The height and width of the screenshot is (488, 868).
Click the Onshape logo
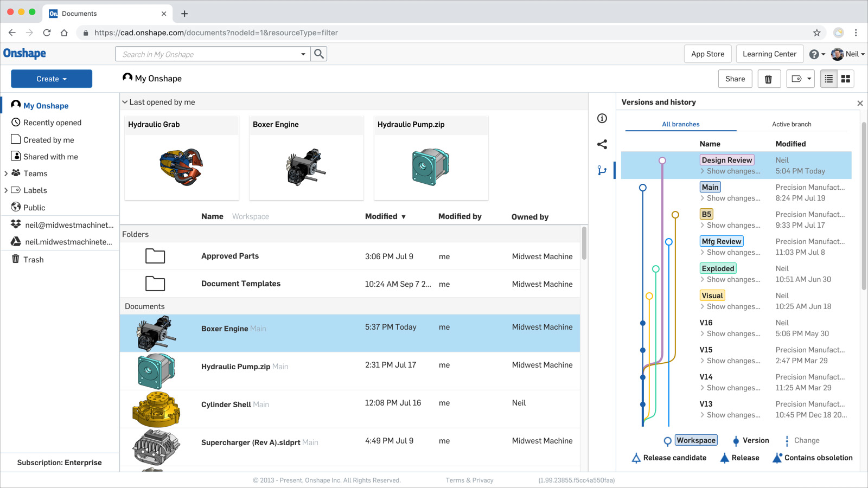[24, 53]
